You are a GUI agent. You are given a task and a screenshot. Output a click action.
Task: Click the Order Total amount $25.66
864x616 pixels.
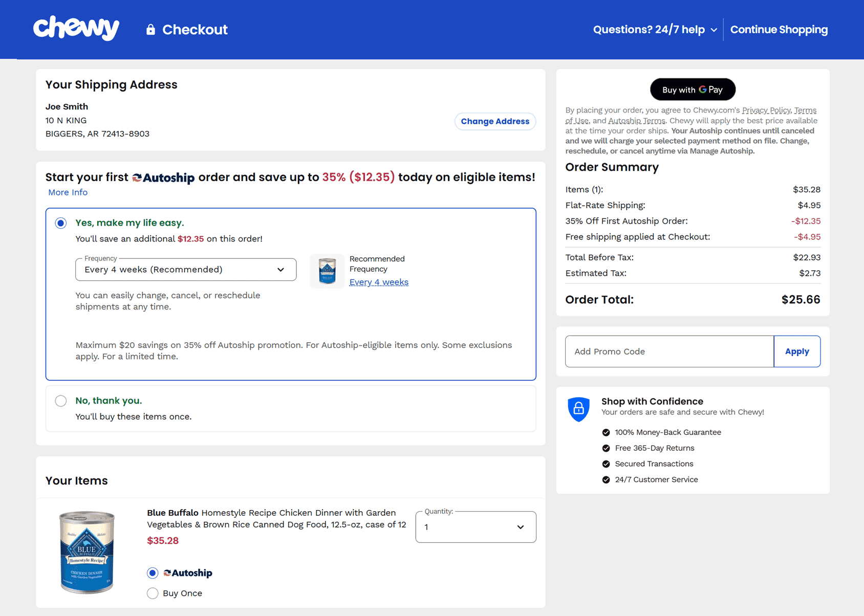click(801, 300)
